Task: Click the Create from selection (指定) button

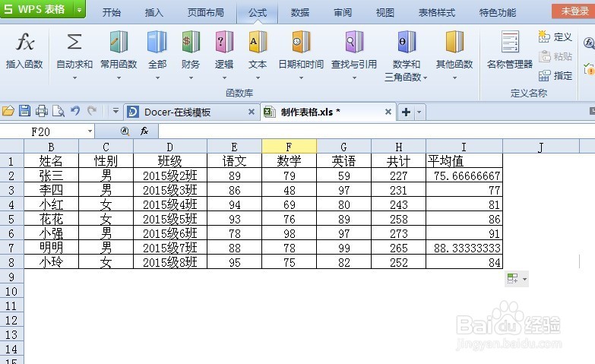Action: 555,75
